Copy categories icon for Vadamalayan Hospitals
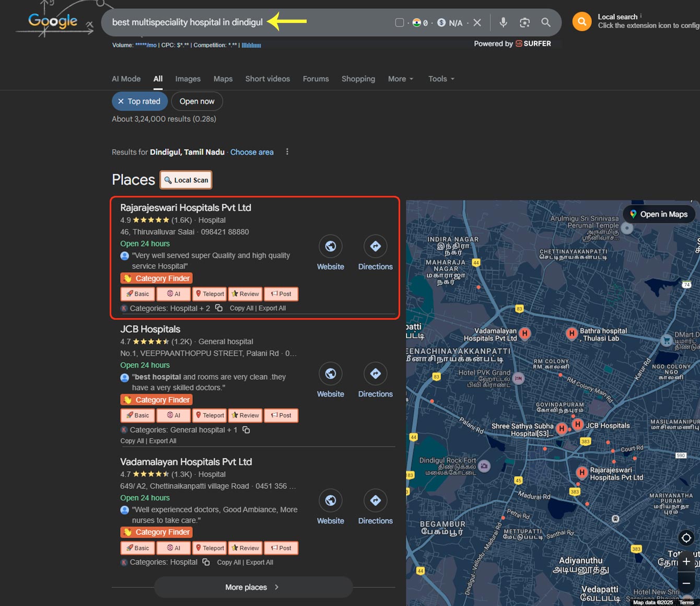700x606 pixels. click(x=206, y=562)
